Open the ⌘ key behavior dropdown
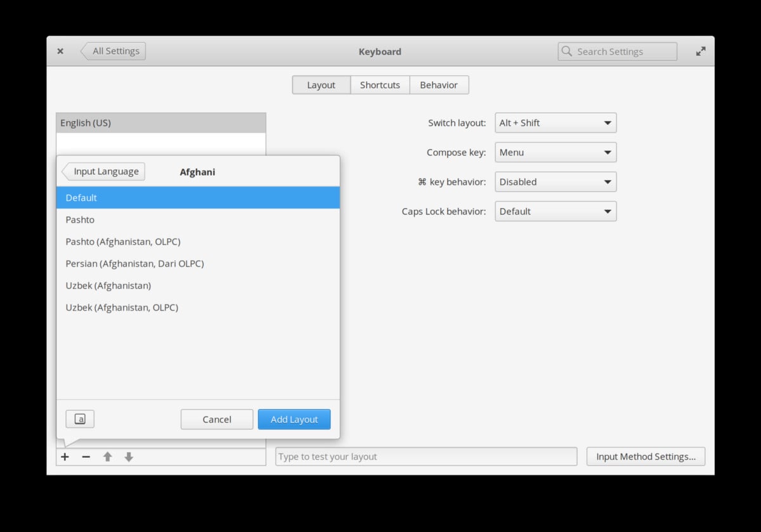The image size is (761, 532). point(555,182)
